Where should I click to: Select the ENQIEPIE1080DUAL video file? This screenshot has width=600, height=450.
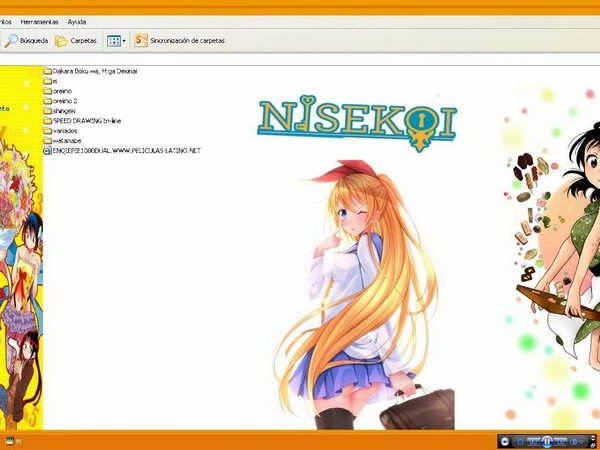click(x=122, y=151)
